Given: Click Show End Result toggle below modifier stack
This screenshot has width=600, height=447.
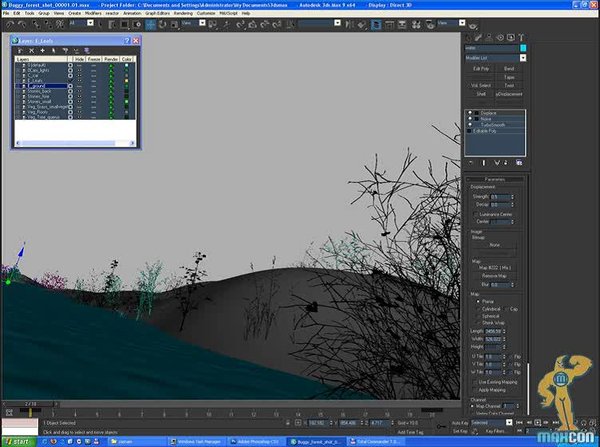Looking at the screenshot, I should click(484, 163).
